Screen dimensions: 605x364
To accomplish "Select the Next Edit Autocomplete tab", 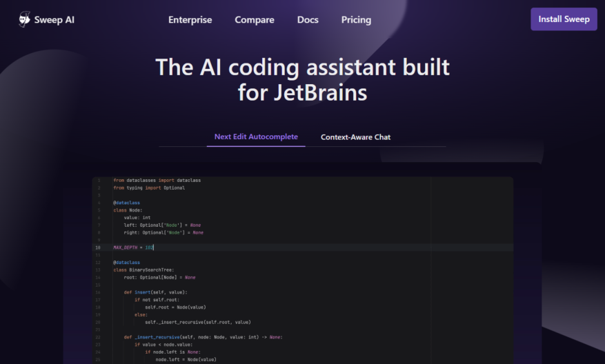I will click(x=256, y=137).
